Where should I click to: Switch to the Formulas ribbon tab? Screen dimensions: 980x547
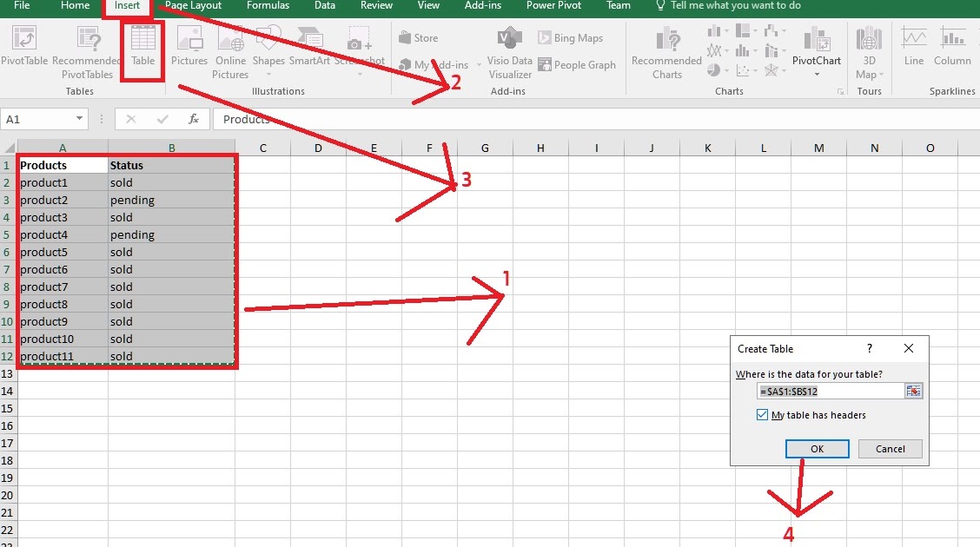pyautogui.click(x=268, y=6)
